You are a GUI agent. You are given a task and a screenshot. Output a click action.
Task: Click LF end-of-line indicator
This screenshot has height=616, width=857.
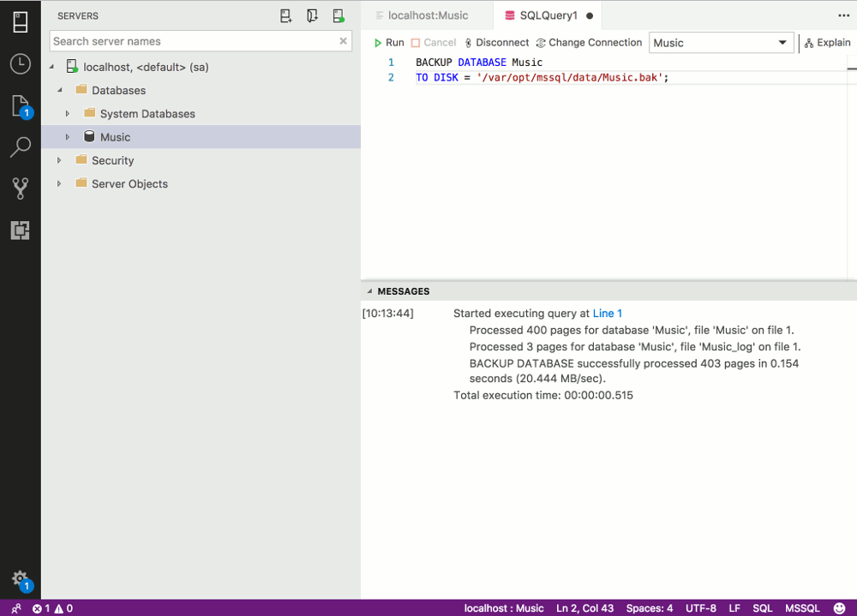coord(734,608)
